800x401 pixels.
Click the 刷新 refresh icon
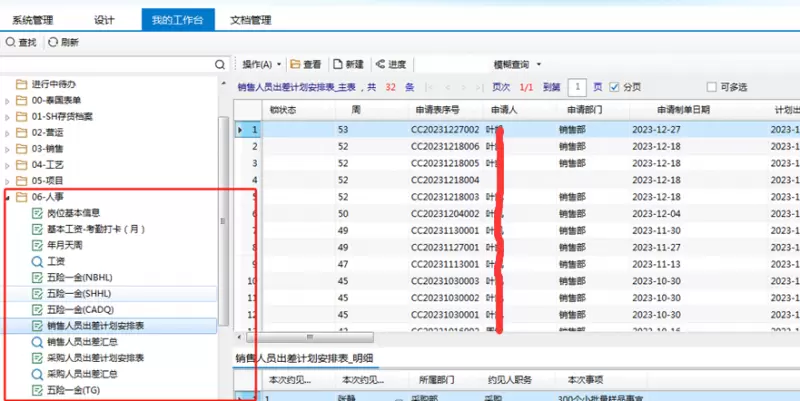tap(53, 42)
